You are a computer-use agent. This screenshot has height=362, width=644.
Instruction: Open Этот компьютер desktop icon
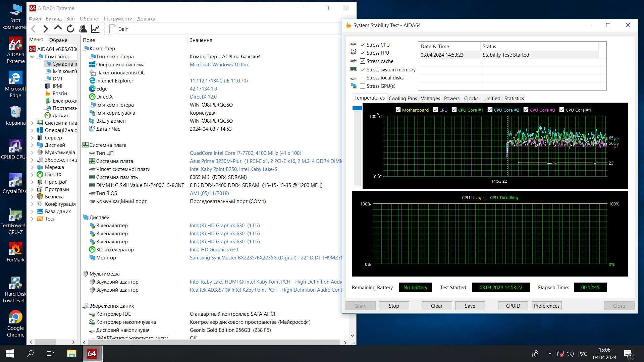[15, 16]
